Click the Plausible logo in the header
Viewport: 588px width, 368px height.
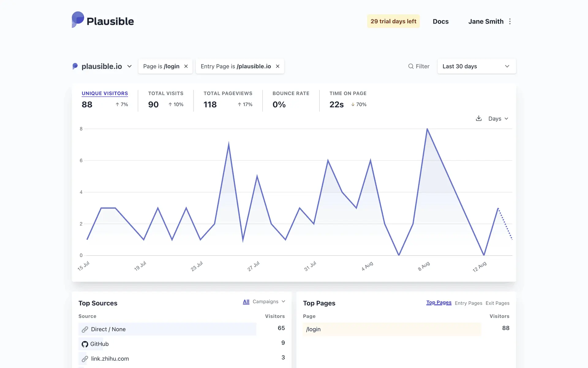(x=103, y=20)
